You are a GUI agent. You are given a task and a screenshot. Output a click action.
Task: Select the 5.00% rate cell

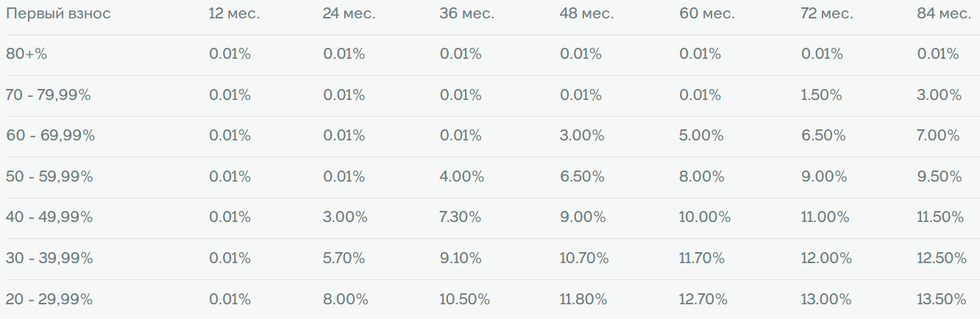[702, 135]
